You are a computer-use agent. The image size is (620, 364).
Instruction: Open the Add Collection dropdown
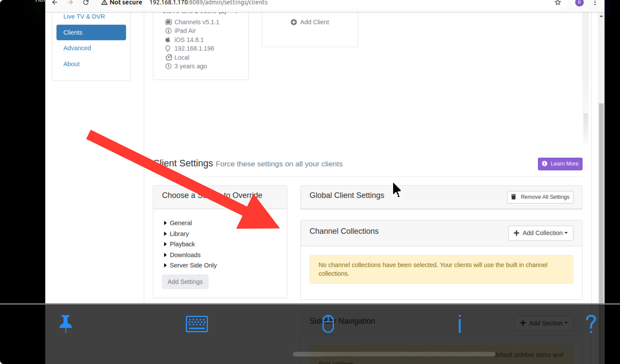pos(541,233)
